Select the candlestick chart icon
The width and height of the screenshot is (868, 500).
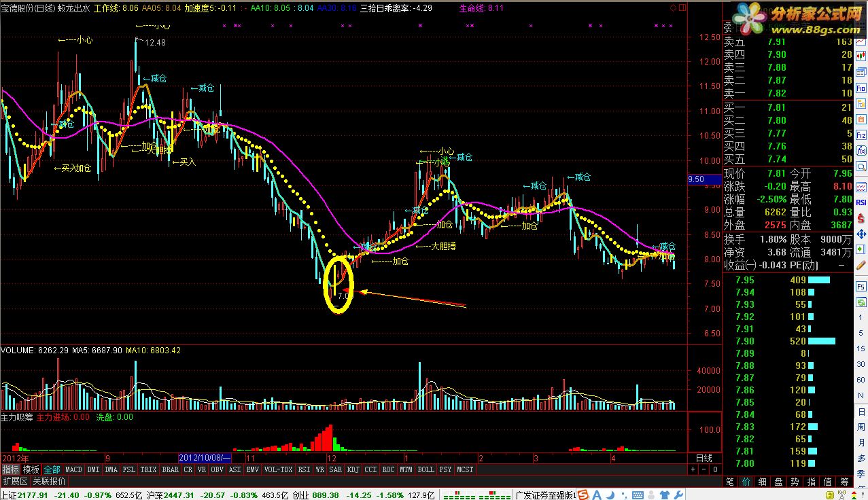pos(861,56)
